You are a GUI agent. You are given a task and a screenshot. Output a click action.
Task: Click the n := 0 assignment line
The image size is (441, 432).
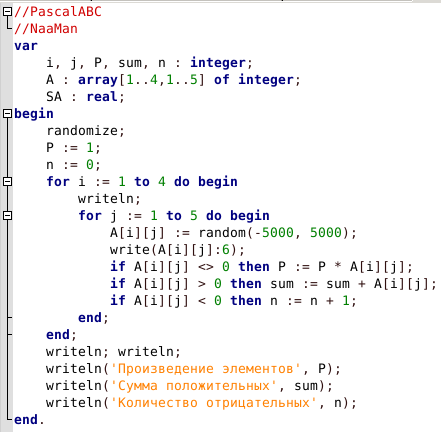pyautogui.click(x=73, y=165)
